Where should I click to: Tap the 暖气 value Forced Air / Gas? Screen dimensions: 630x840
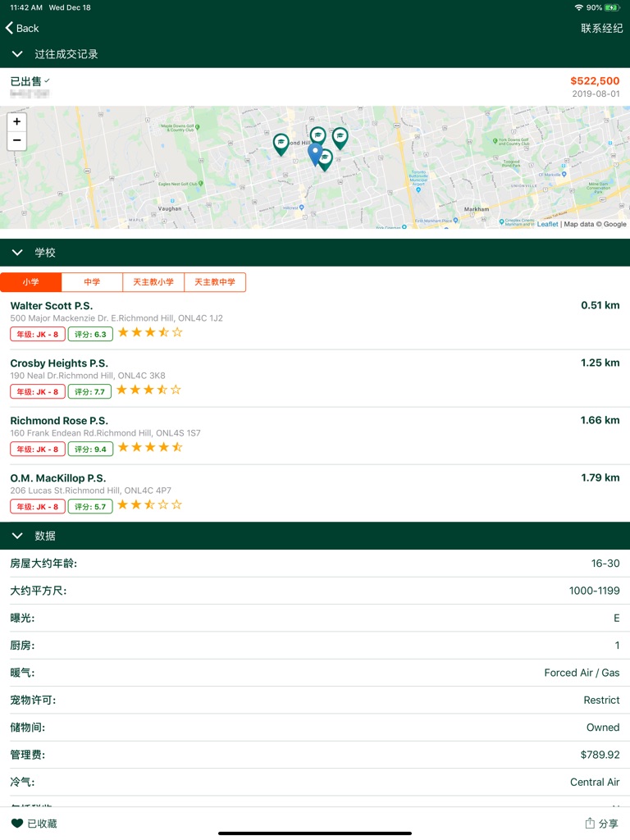[x=582, y=673]
